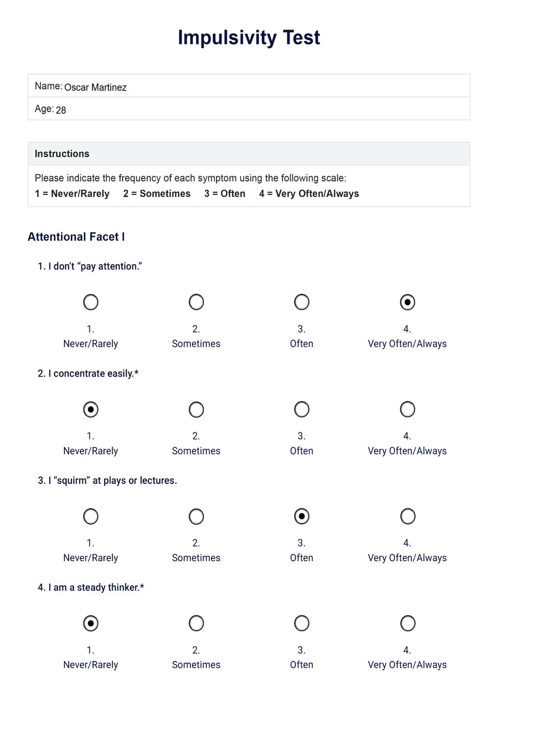The height and width of the screenshot is (756, 545).
Task: Select Very Often/Always for "I concentrate easily"
Action: (407, 410)
